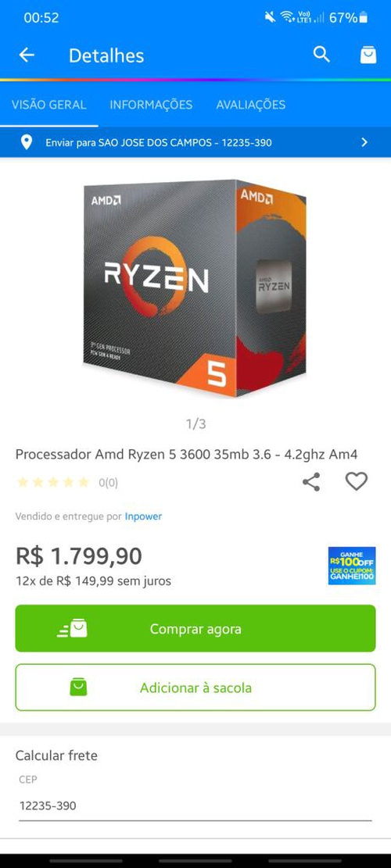391x868 pixels.
Task: Open the Inpower seller link
Action: coord(143,516)
